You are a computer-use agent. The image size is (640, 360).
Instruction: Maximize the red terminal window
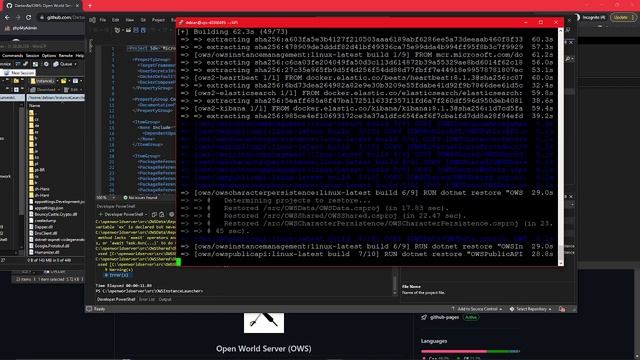click(x=541, y=22)
